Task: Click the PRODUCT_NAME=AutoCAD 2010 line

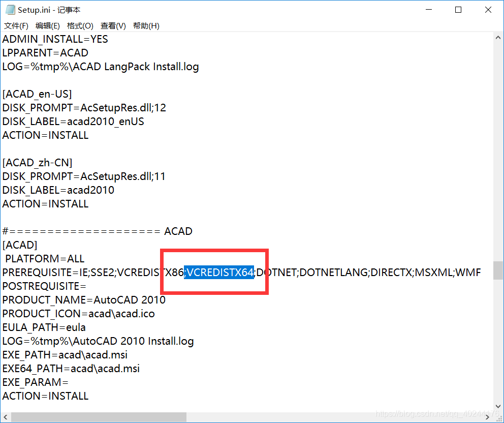Action: point(84,300)
